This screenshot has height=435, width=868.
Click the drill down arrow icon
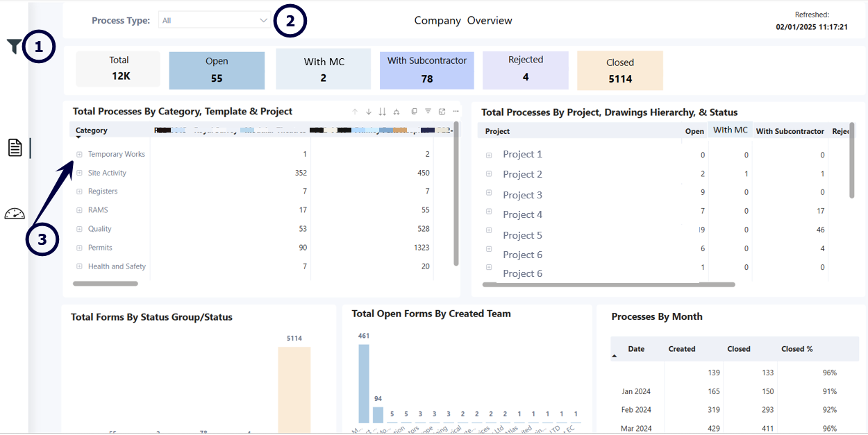pyautogui.click(x=369, y=112)
